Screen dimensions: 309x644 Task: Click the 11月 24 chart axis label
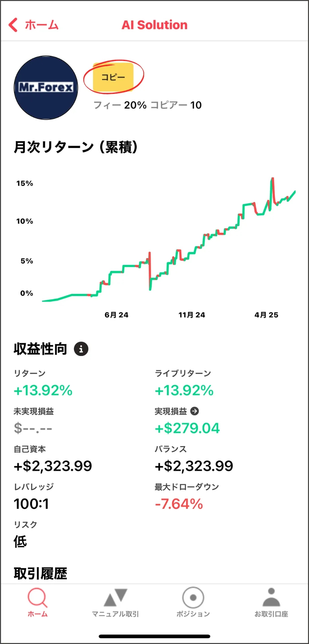click(191, 315)
